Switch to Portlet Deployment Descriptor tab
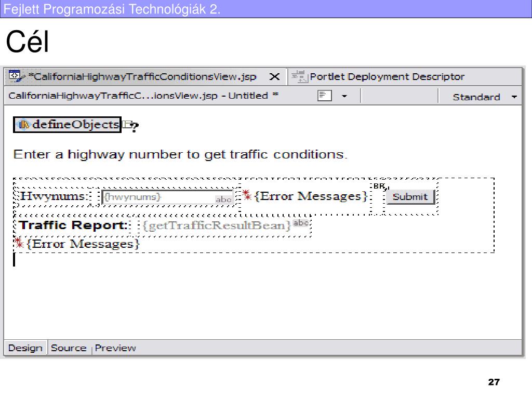The height and width of the screenshot is (399, 532). point(387,77)
